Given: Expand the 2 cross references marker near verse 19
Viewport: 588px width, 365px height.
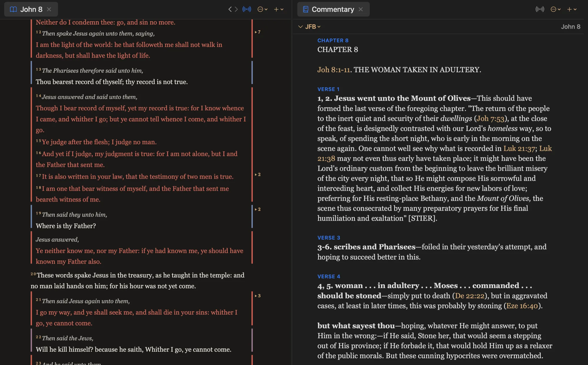Looking at the screenshot, I should [x=258, y=209].
